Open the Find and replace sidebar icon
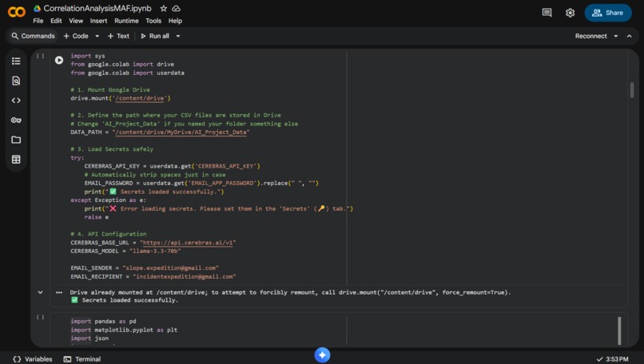644x364 pixels. (16, 81)
